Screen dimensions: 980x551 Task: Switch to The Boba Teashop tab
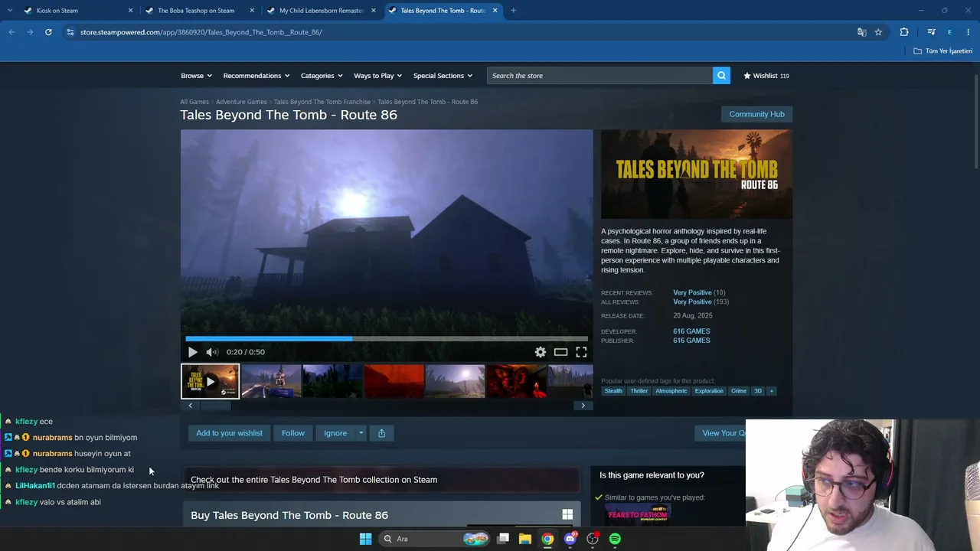pos(198,11)
